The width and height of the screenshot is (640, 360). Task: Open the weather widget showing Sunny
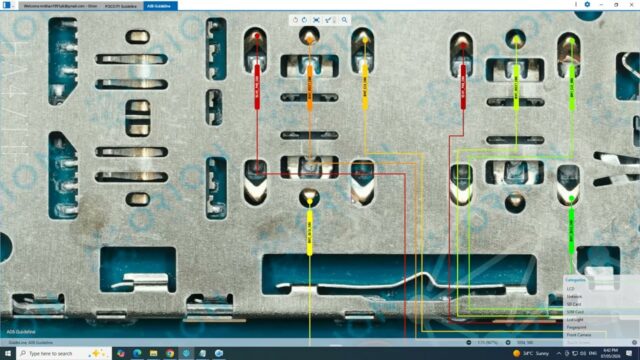click(531, 353)
